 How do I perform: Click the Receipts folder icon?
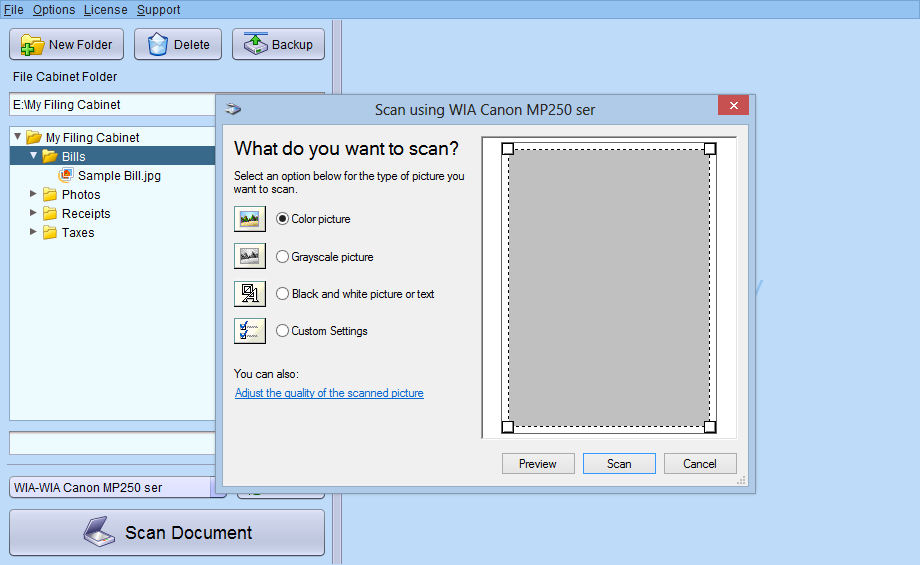(x=50, y=213)
